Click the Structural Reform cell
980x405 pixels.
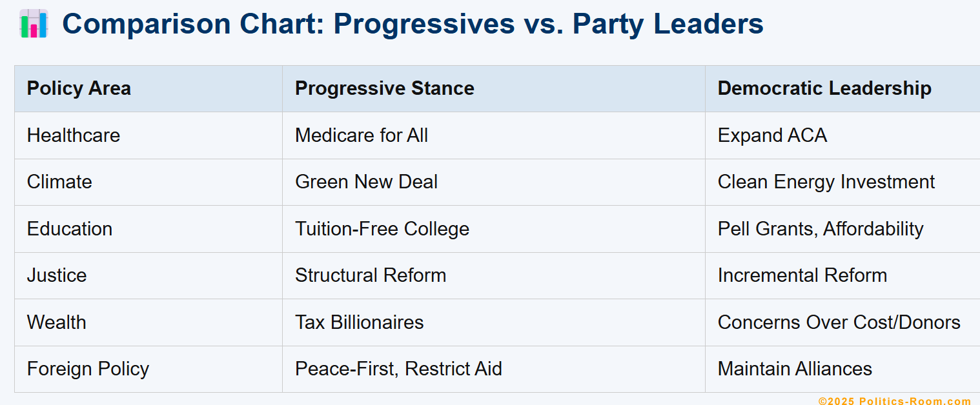[x=494, y=276]
